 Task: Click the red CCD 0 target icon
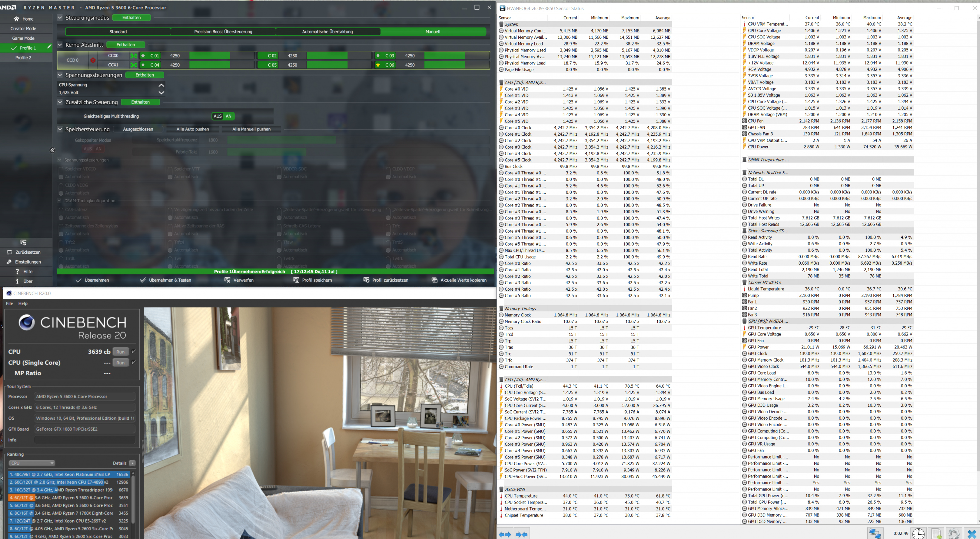pos(93,60)
